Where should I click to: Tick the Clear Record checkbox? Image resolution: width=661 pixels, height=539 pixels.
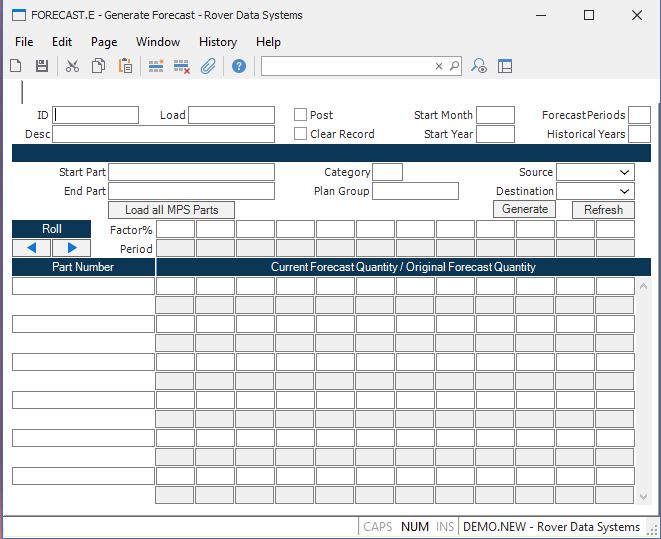pyautogui.click(x=301, y=134)
